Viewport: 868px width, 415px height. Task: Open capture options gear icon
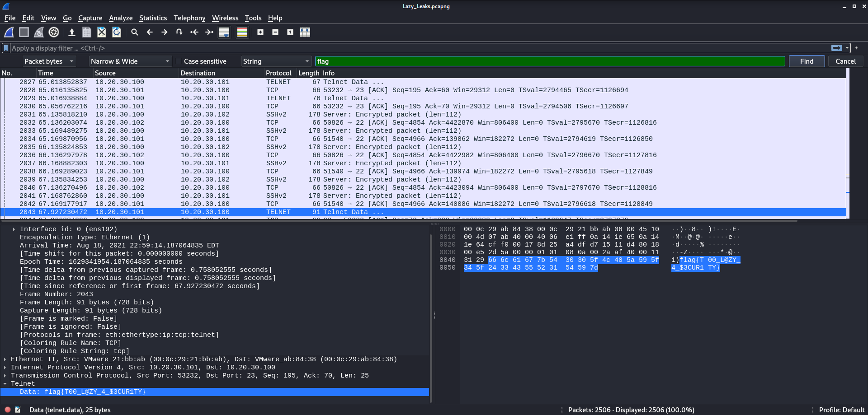[54, 32]
